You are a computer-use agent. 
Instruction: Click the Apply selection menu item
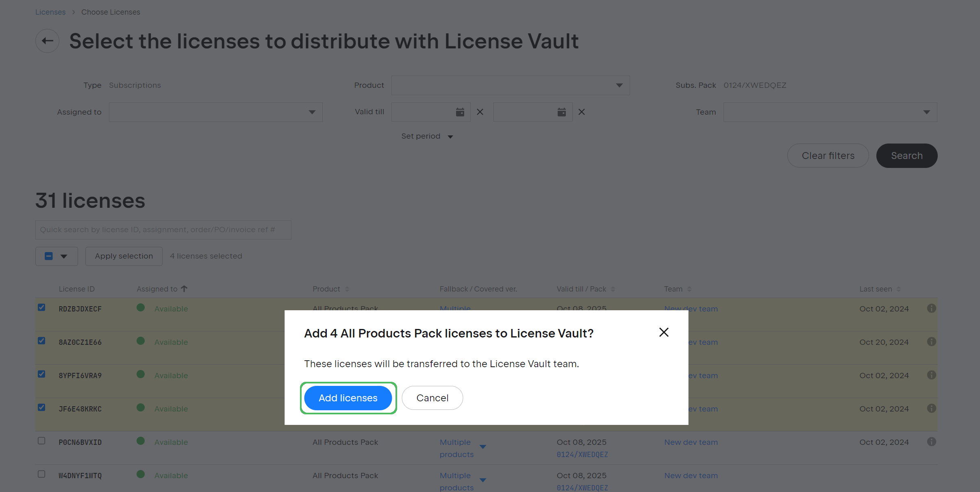coord(124,256)
